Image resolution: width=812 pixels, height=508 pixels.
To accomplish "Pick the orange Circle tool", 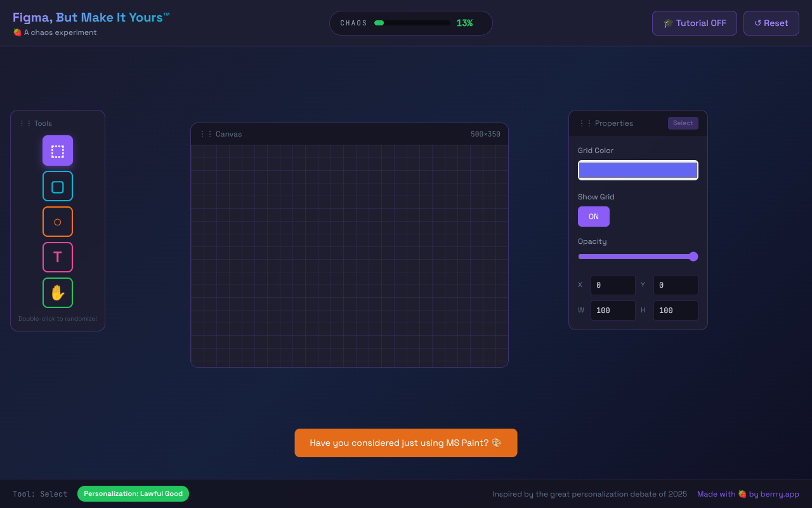I will [58, 222].
